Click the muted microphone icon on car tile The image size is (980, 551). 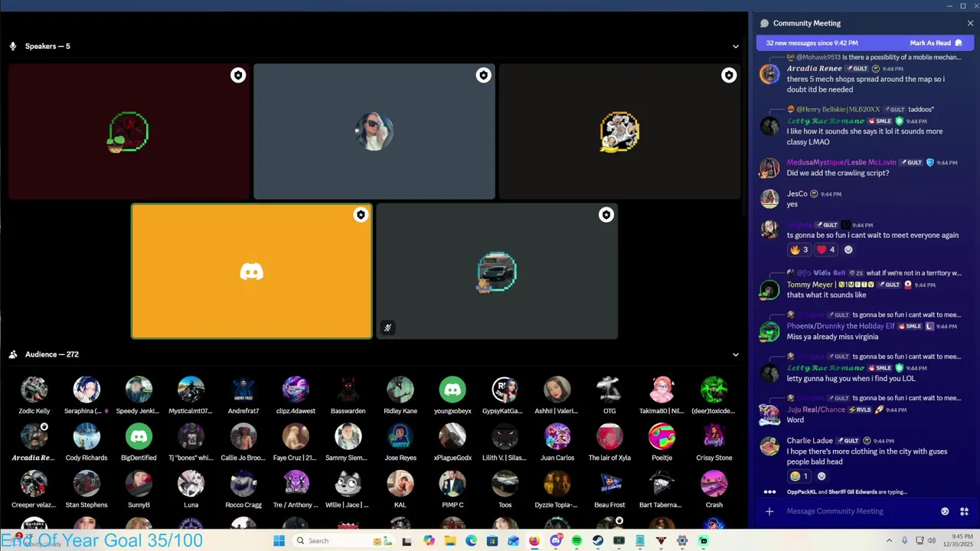coord(388,328)
